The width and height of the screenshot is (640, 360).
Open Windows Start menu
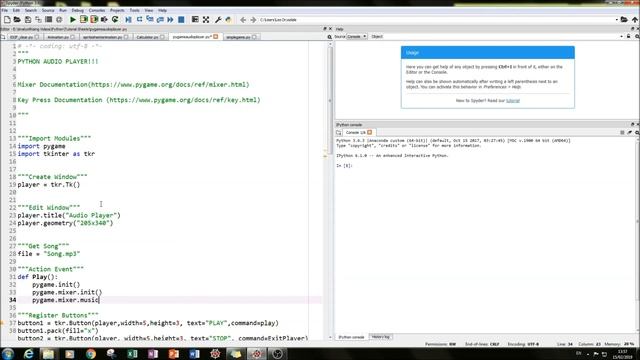pyautogui.click(x=7, y=354)
